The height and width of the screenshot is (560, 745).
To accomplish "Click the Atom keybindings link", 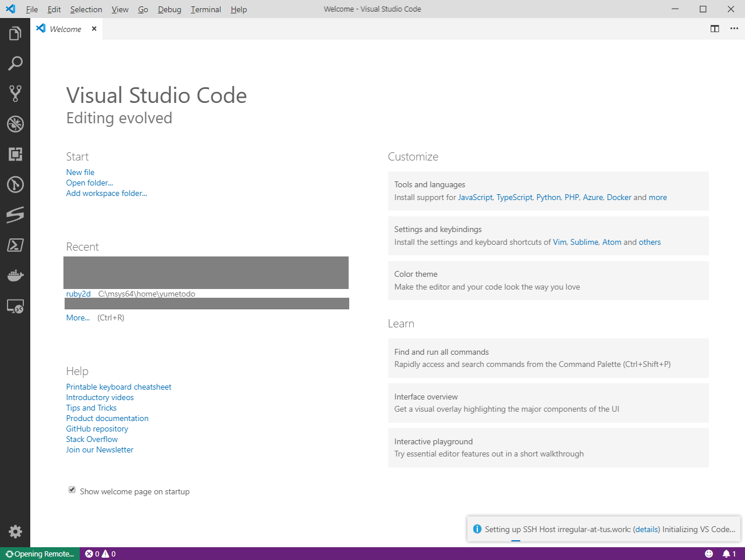I will (612, 242).
